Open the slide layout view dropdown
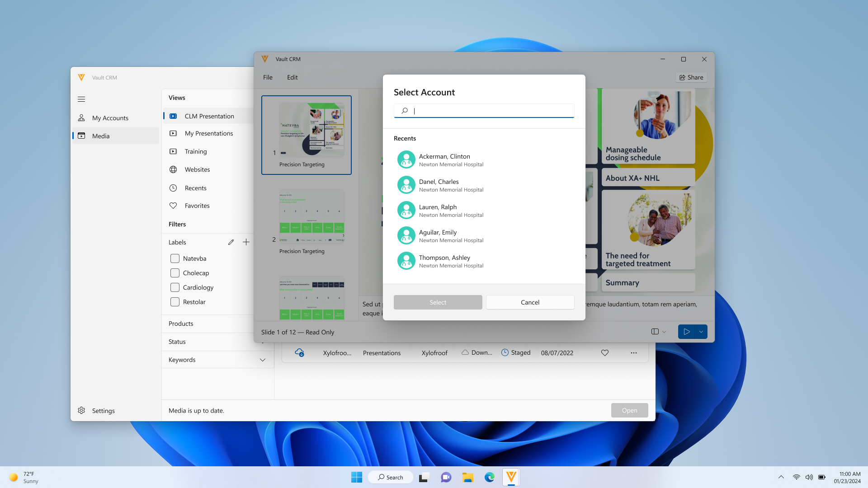The width and height of the screenshot is (868, 488). [x=659, y=332]
